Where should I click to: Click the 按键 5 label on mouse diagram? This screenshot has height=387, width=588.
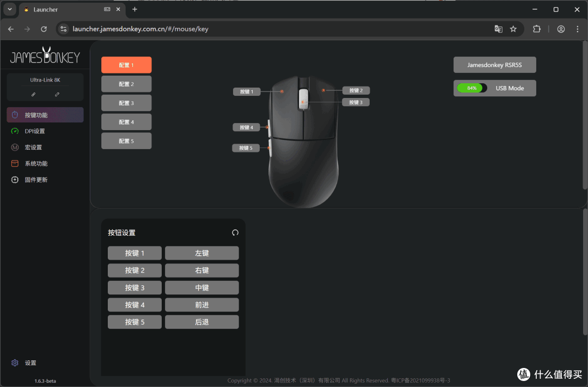[246, 148]
